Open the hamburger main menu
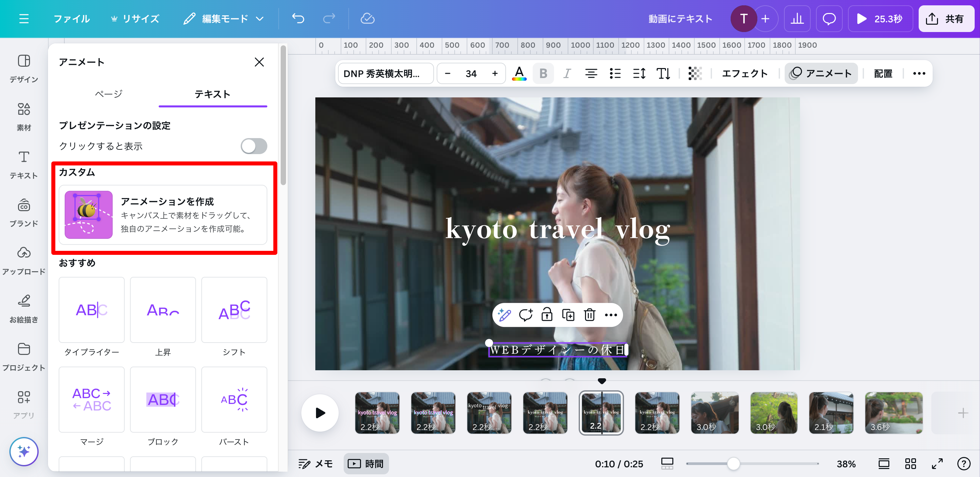 24,19
